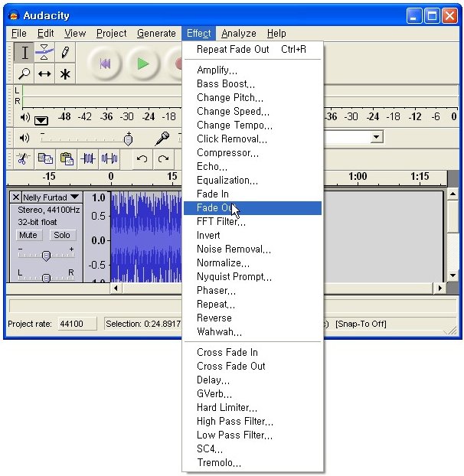Click the Audacity title bar logo
Image resolution: width=464 pixels, height=476 pixels.
tap(13, 15)
